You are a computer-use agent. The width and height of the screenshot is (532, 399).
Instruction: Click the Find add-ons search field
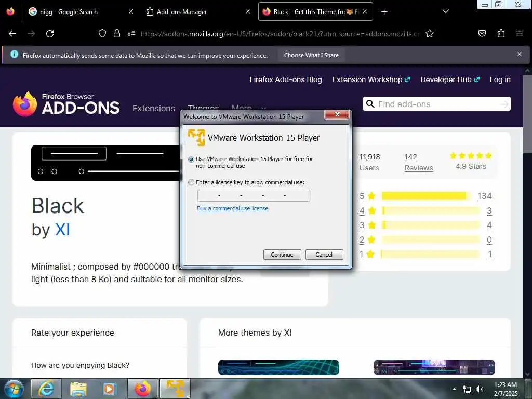[436, 104]
